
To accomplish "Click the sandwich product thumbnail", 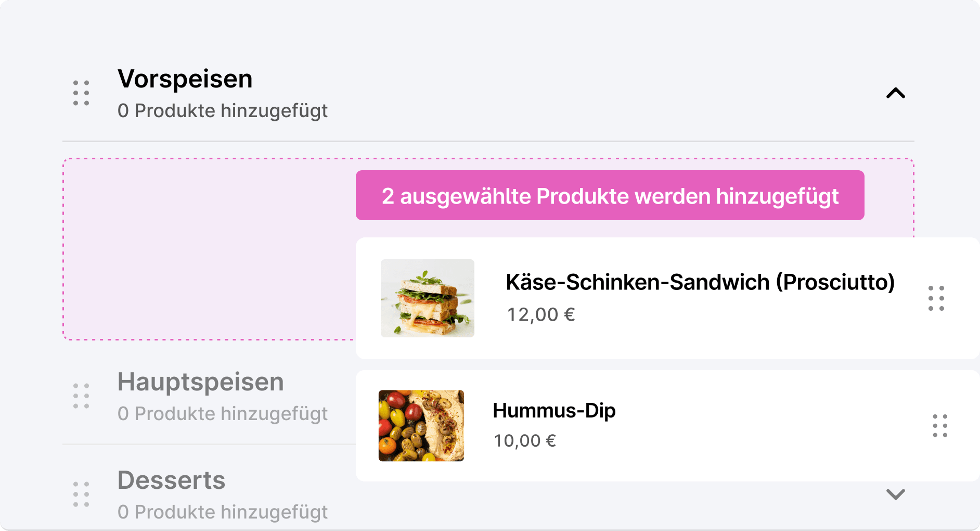I will tap(427, 298).
